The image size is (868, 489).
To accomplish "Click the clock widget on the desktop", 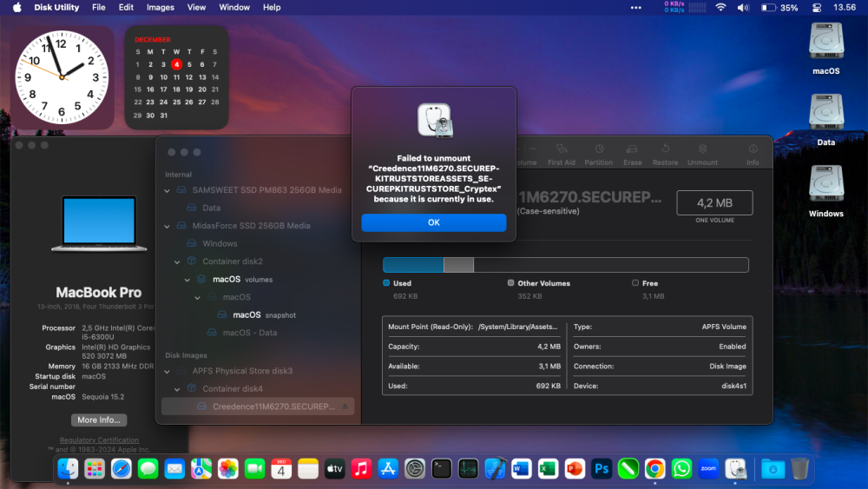I will click(62, 77).
